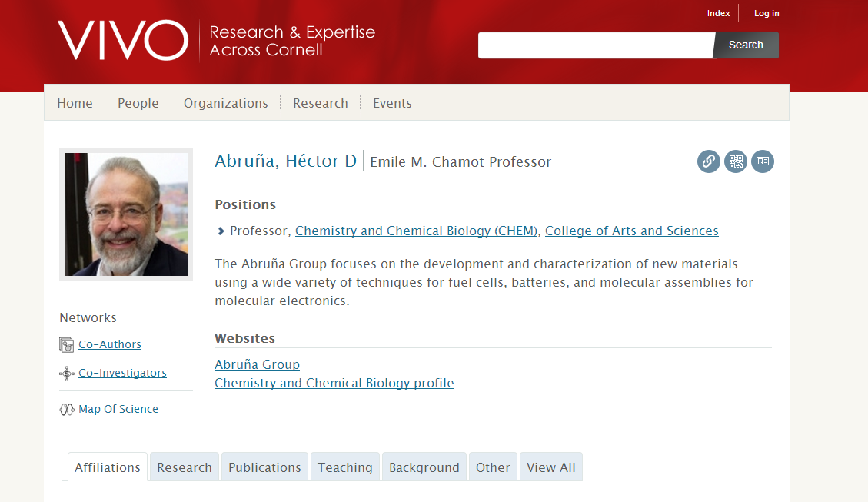Screen dimensions: 868x502
Task: Expand the Professor position arrow
Action: click(x=221, y=231)
